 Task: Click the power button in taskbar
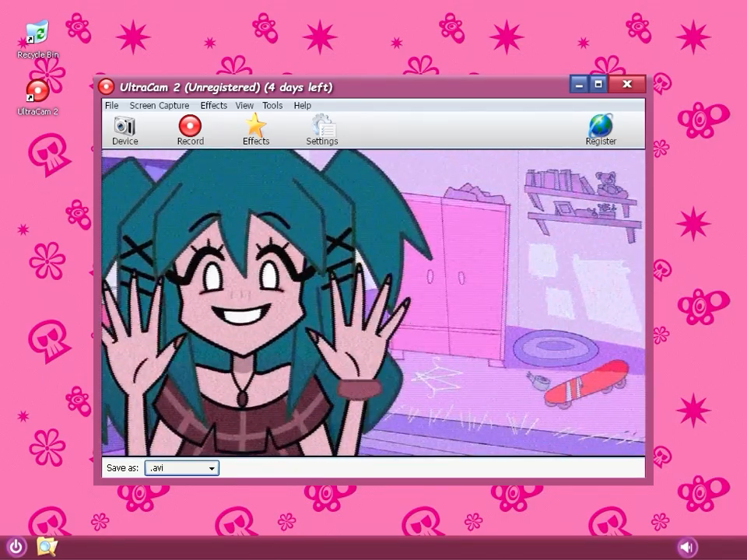16,547
